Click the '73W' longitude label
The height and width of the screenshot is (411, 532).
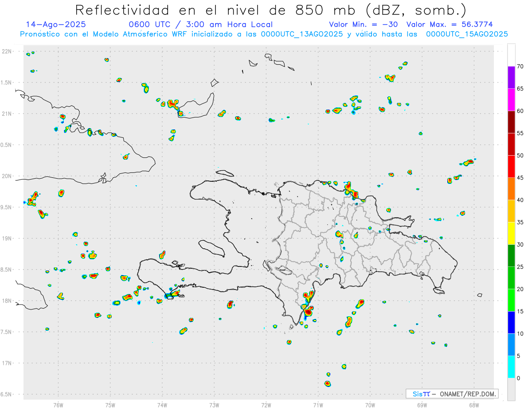coord(214,405)
